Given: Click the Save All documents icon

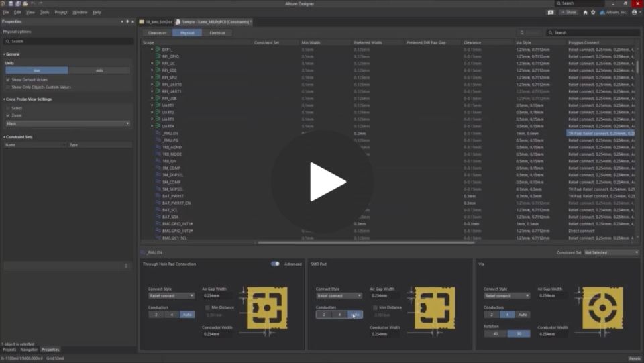Looking at the screenshot, I should [x=18, y=3].
